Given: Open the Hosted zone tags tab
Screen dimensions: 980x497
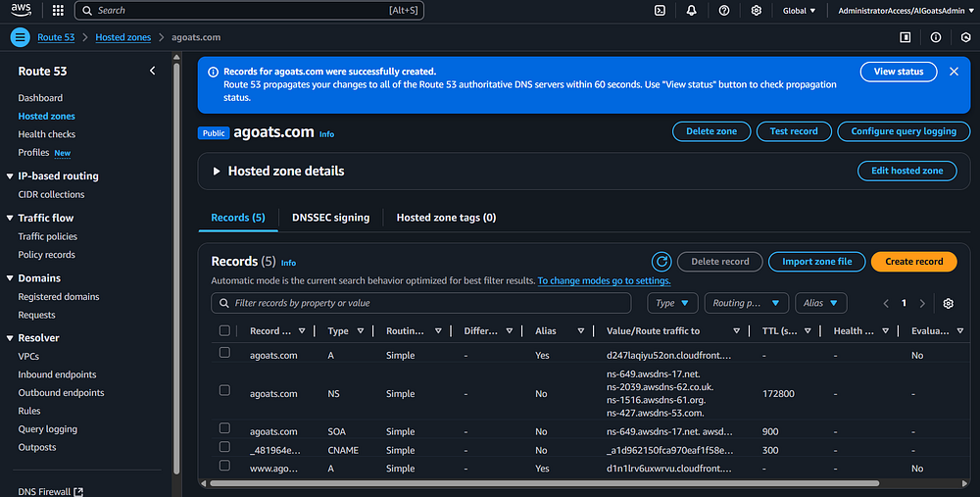Looking at the screenshot, I should point(446,218).
